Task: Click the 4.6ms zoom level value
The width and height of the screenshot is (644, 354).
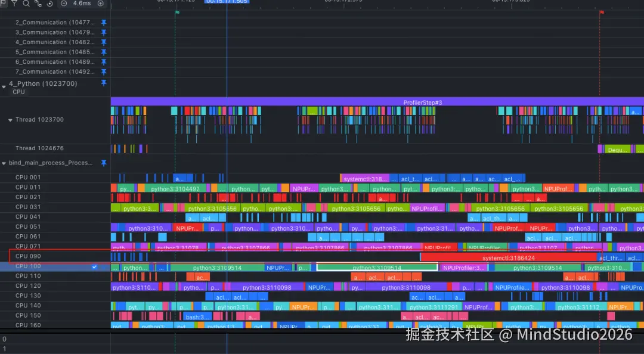Action: click(x=82, y=4)
